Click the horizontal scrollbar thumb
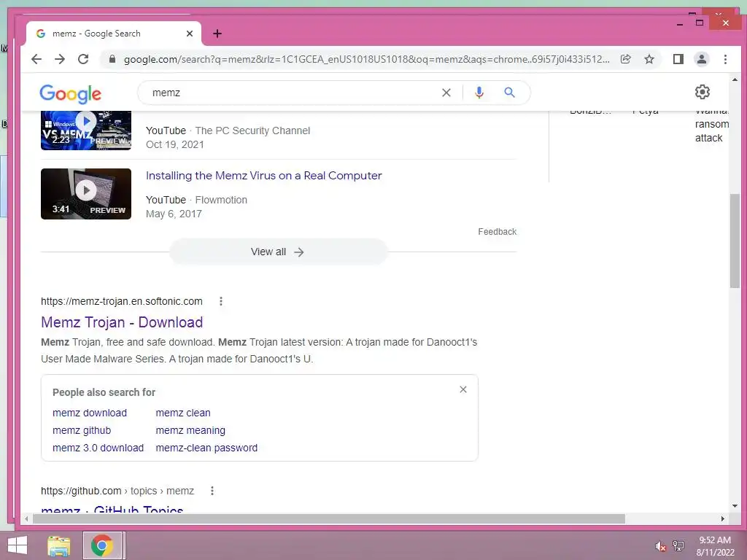Viewport: 747px width, 560px height. [x=329, y=518]
